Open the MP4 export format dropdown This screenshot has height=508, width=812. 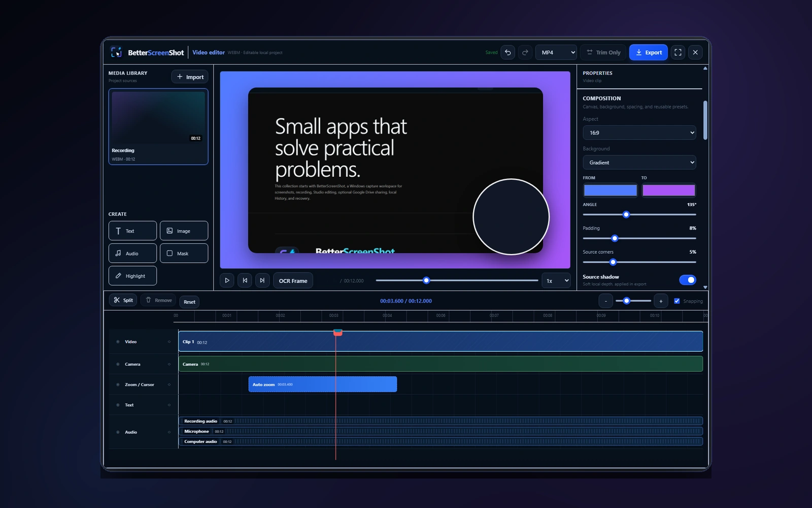coord(556,52)
